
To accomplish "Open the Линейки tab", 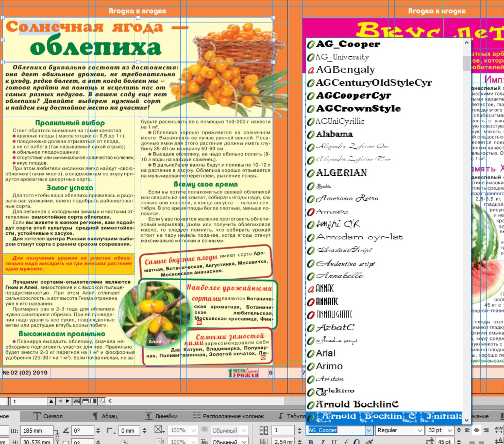I will 162,416.
